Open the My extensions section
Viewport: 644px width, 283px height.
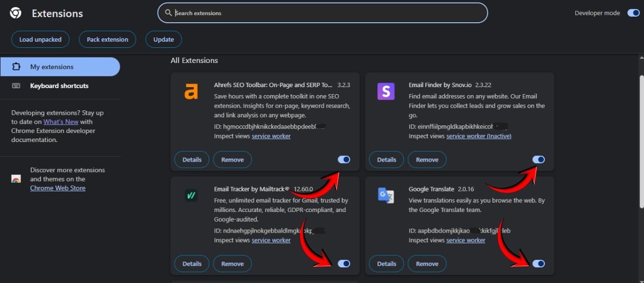click(60, 67)
